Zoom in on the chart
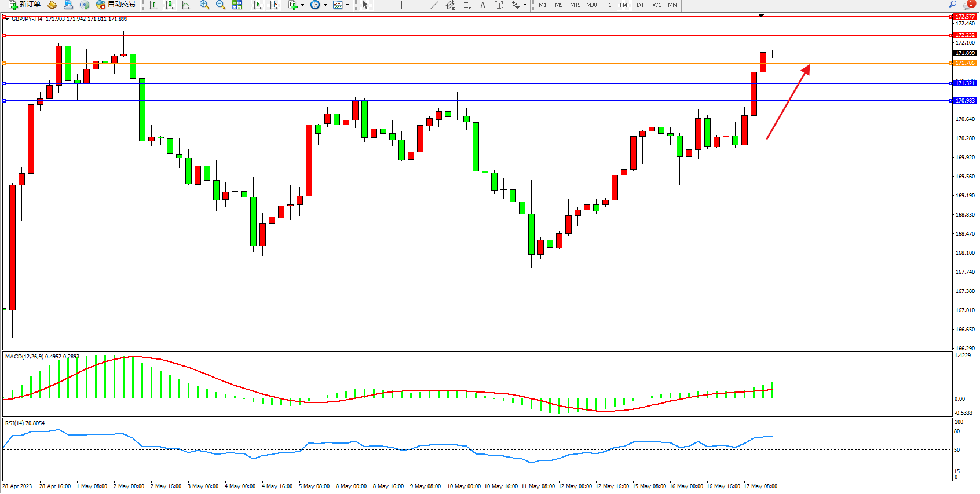The image size is (980, 494). click(204, 5)
